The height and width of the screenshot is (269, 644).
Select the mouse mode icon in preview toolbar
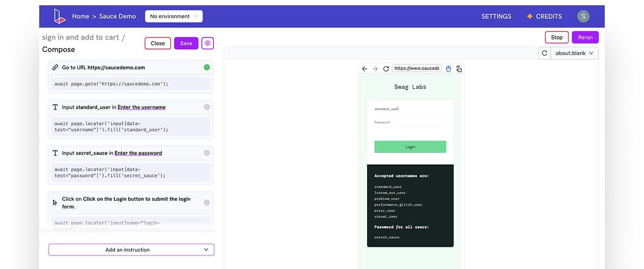[448, 69]
